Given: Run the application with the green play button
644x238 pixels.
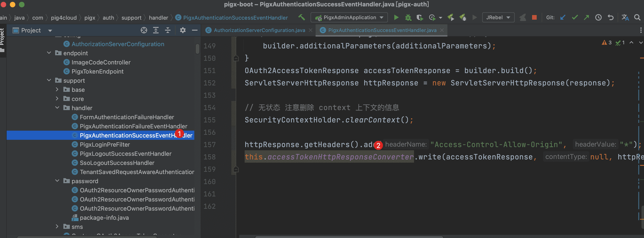Looking at the screenshot, I should [x=396, y=17].
